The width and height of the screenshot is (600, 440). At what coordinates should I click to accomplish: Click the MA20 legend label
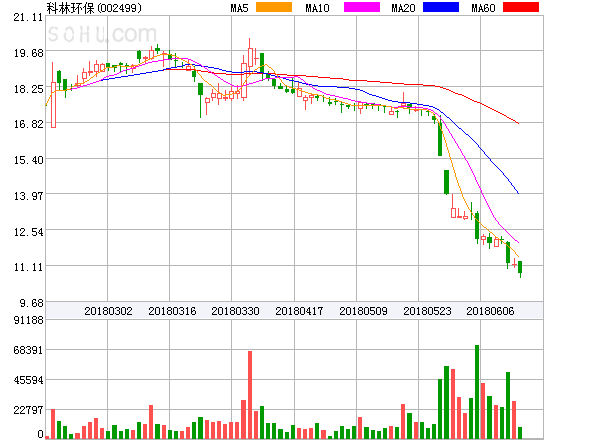tap(403, 8)
